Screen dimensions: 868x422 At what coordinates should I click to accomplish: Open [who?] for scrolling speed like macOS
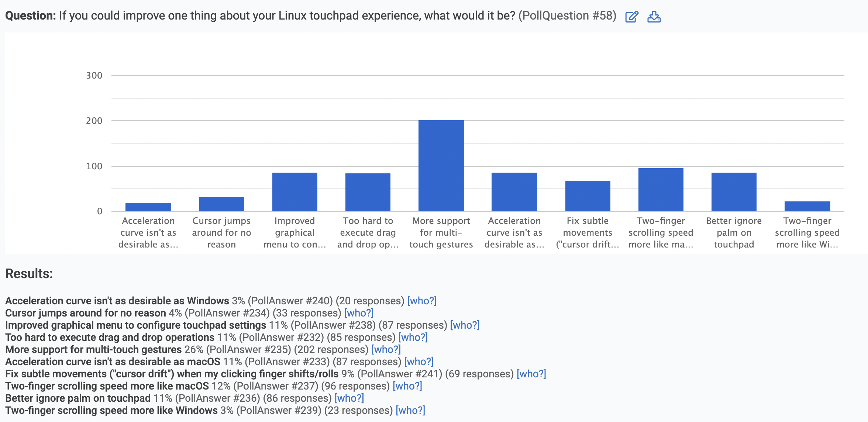407,386
